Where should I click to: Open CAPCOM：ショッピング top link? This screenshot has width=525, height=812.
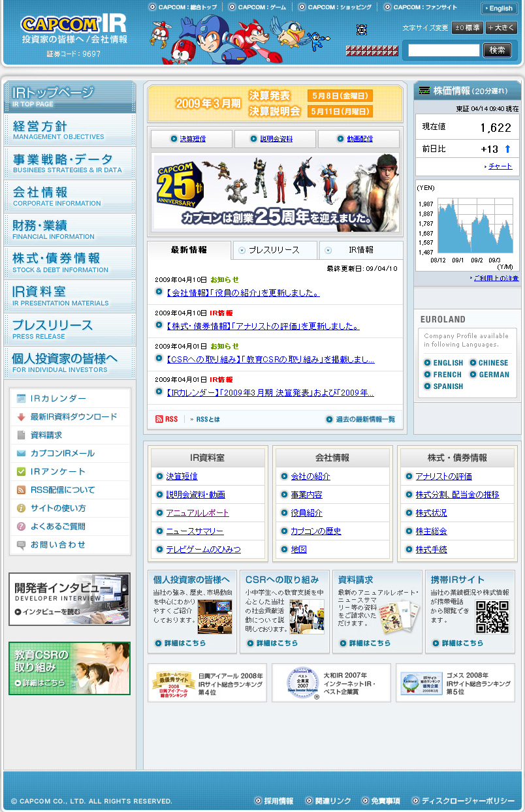click(335, 7)
